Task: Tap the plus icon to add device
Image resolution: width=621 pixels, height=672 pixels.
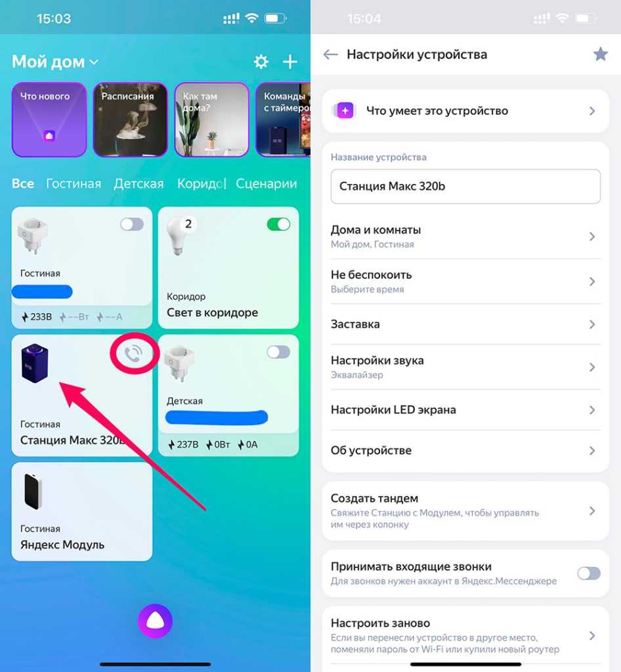Action: tap(290, 62)
